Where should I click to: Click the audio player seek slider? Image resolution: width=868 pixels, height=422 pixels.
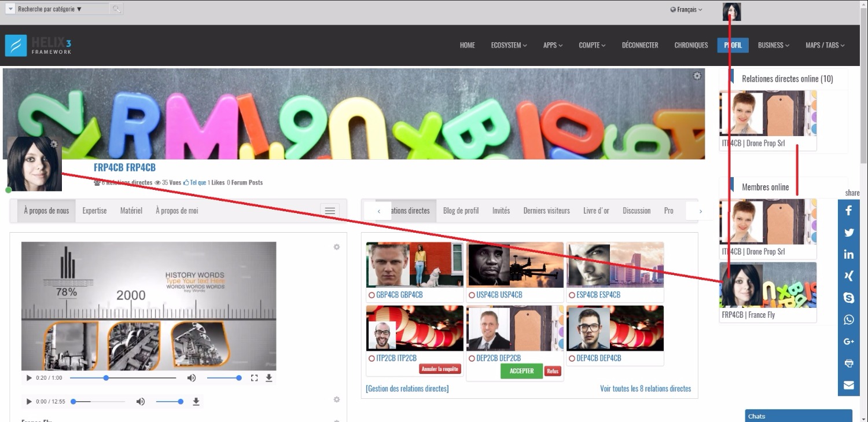click(x=98, y=402)
